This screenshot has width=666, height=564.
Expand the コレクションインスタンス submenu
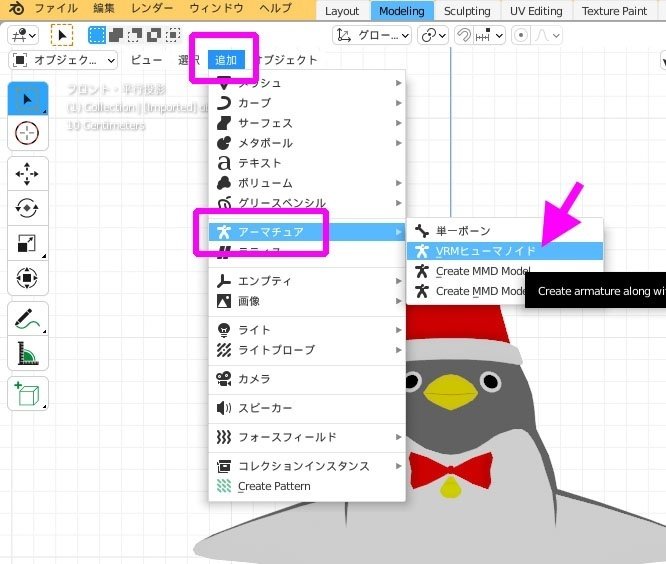point(307,466)
